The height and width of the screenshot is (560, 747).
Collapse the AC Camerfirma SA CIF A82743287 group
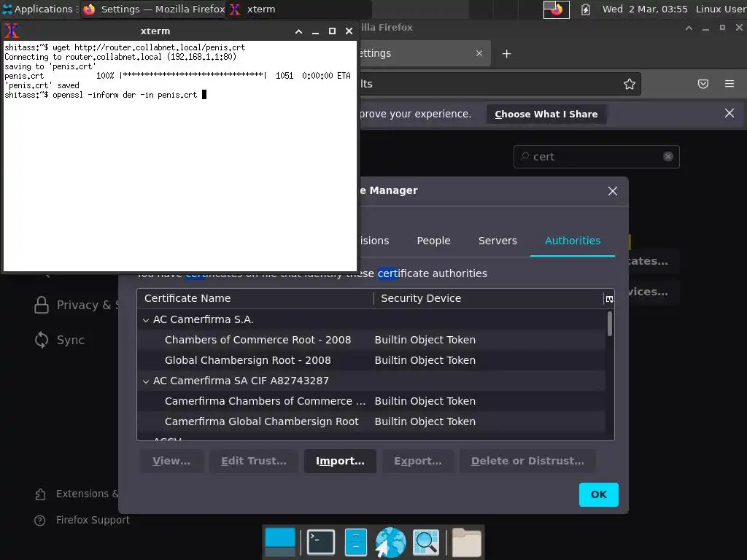click(x=146, y=381)
